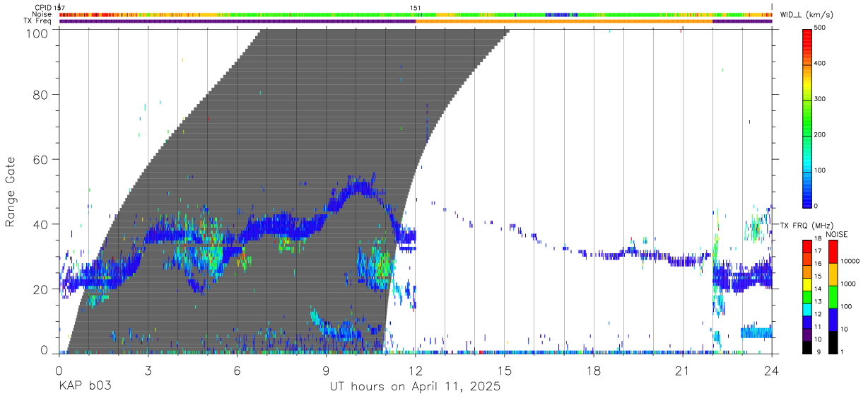Pick the red top segment of the NOISE legend
The height and width of the screenshot is (401, 868).
click(833, 251)
